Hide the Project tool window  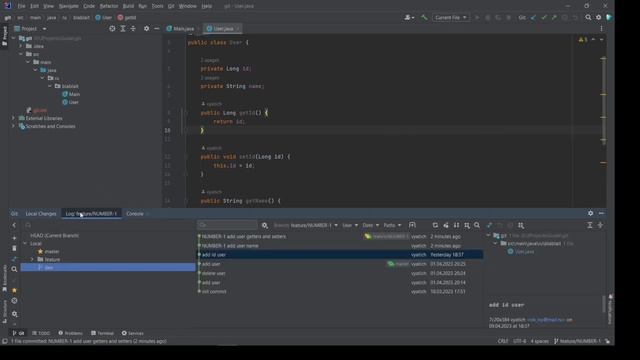click(157, 29)
